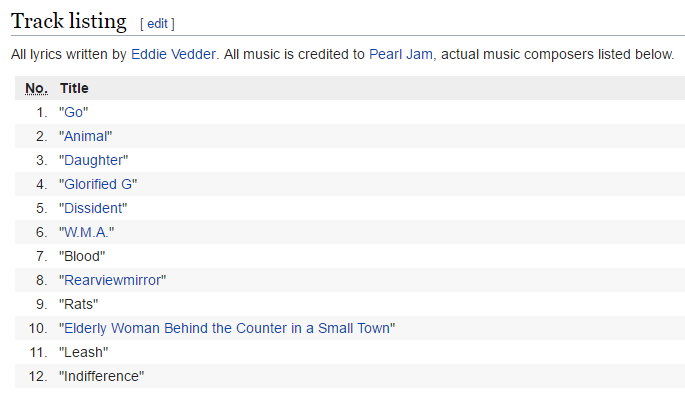Open the Pearl Jam link
The image size is (685, 396).
click(x=401, y=54)
